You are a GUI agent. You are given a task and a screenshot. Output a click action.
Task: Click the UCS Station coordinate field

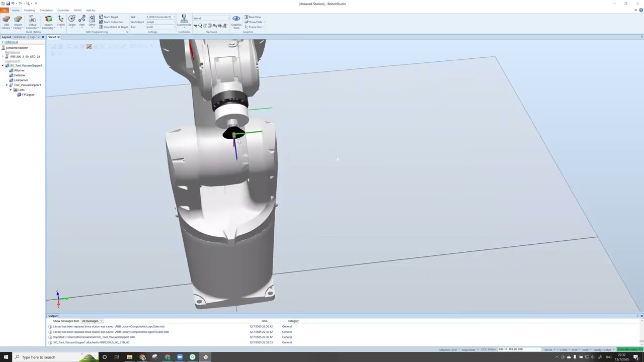click(x=519, y=349)
